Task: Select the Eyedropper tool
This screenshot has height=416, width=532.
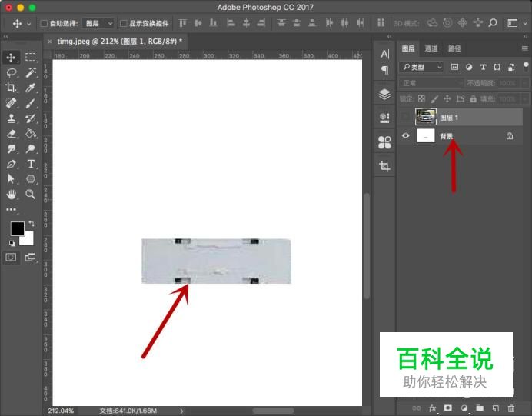Action: point(31,88)
